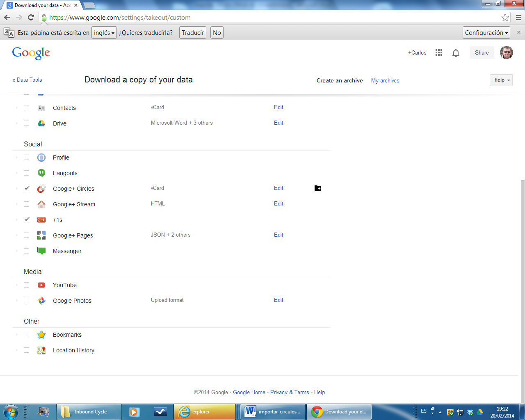Bookmark this page with the star
The height and width of the screenshot is (420, 525).
[505, 17]
